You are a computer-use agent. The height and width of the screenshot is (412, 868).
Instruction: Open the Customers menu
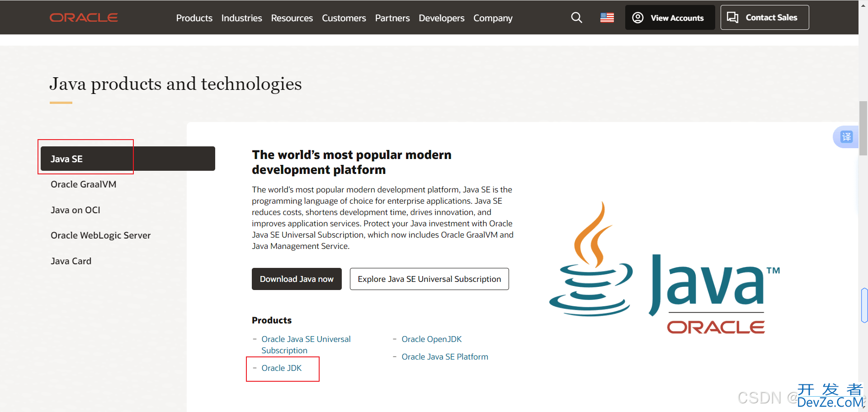tap(344, 18)
